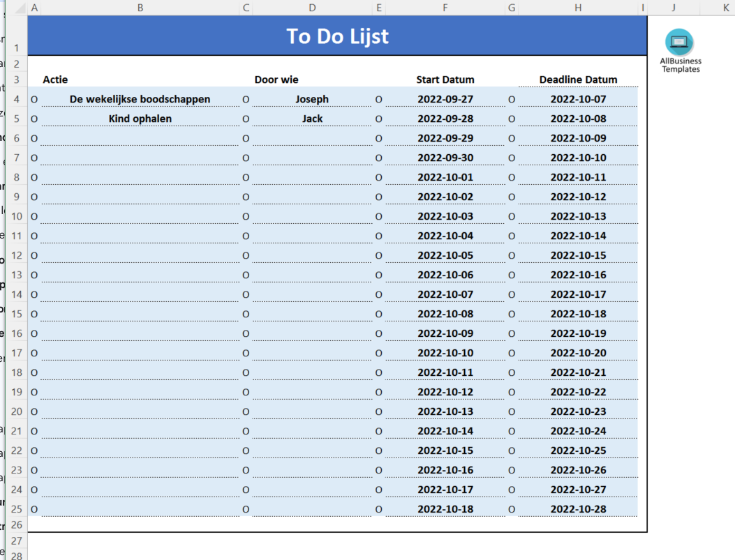Select column A header

34,8
